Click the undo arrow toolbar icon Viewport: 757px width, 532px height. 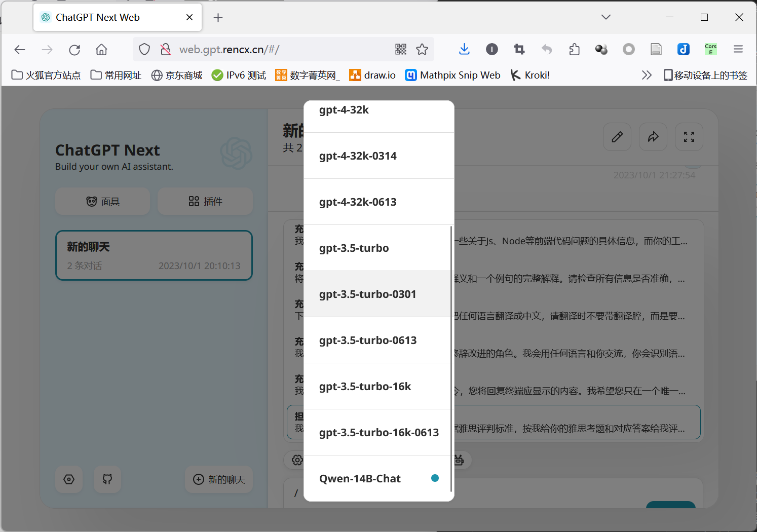(x=547, y=49)
